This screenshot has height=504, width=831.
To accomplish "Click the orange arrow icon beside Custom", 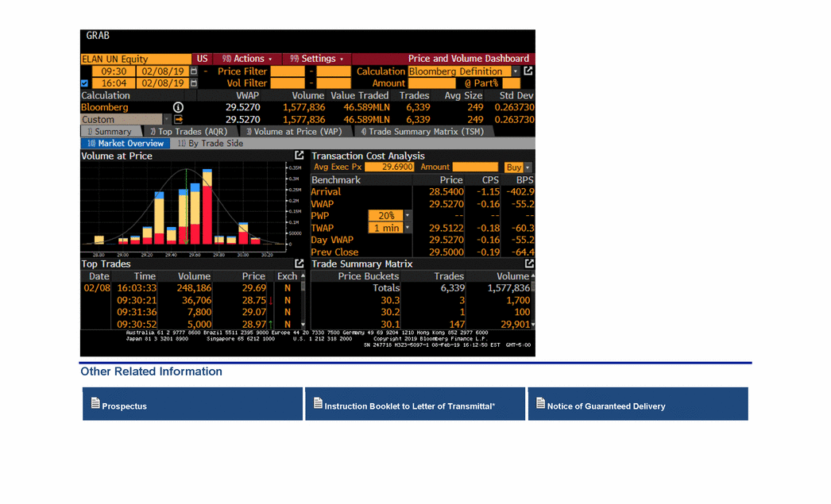I will click(178, 120).
